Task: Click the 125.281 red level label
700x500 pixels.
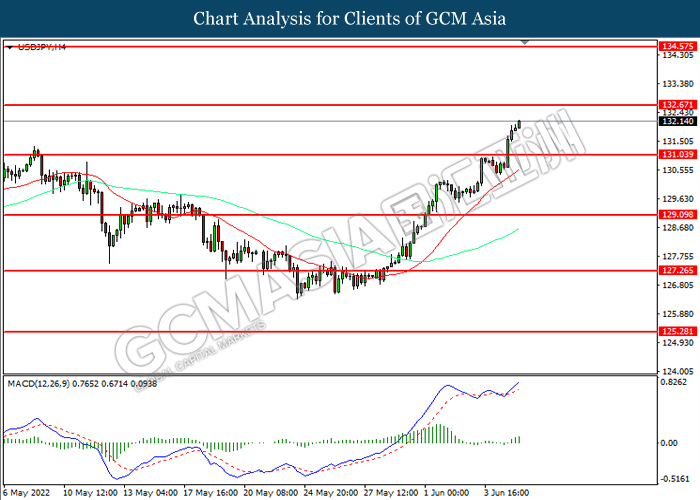Action: pos(677,331)
